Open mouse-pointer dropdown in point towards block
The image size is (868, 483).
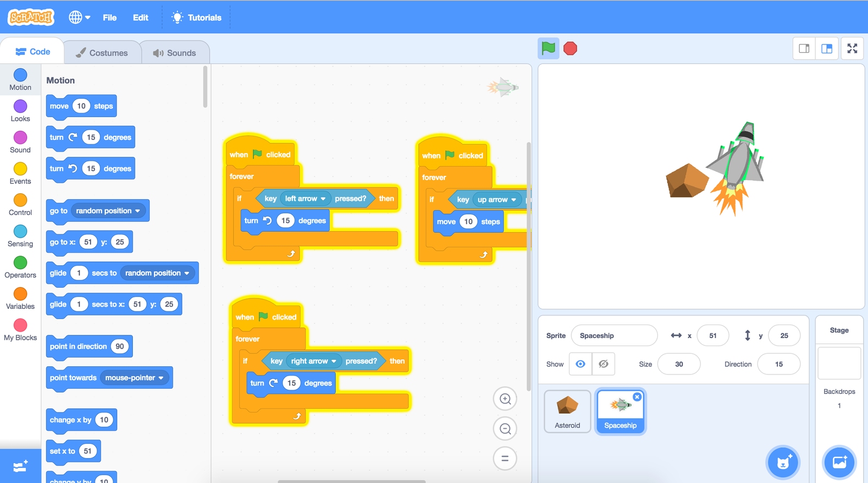pos(161,378)
